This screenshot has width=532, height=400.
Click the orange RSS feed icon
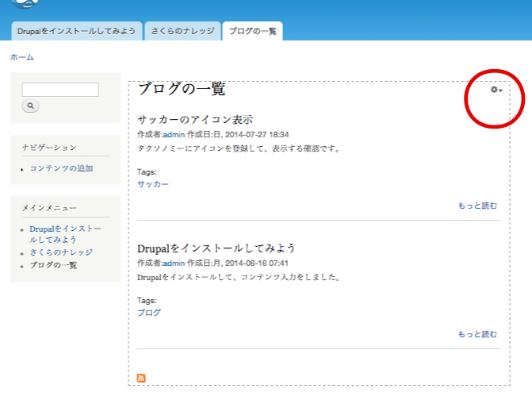(x=141, y=378)
